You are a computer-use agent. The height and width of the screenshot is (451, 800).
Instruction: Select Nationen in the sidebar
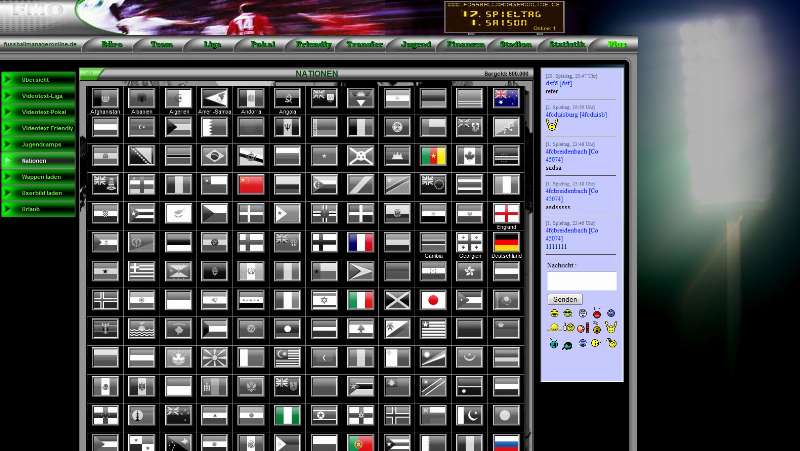point(39,161)
